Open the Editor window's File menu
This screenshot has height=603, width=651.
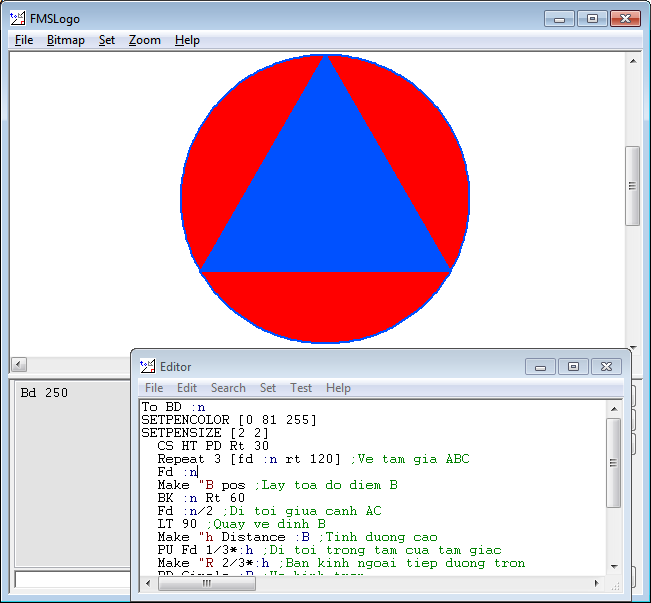[154, 388]
